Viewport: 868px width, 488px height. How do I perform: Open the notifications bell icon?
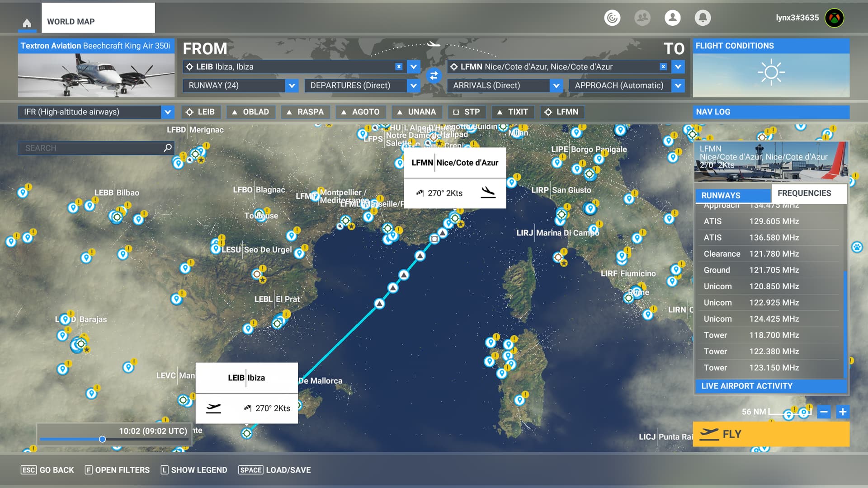click(703, 18)
